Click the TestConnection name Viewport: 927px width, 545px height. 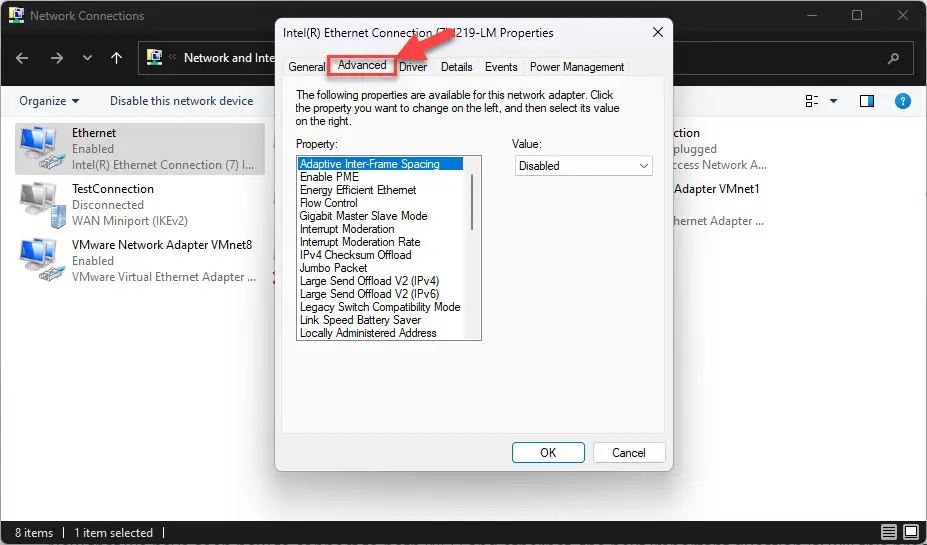(x=113, y=189)
